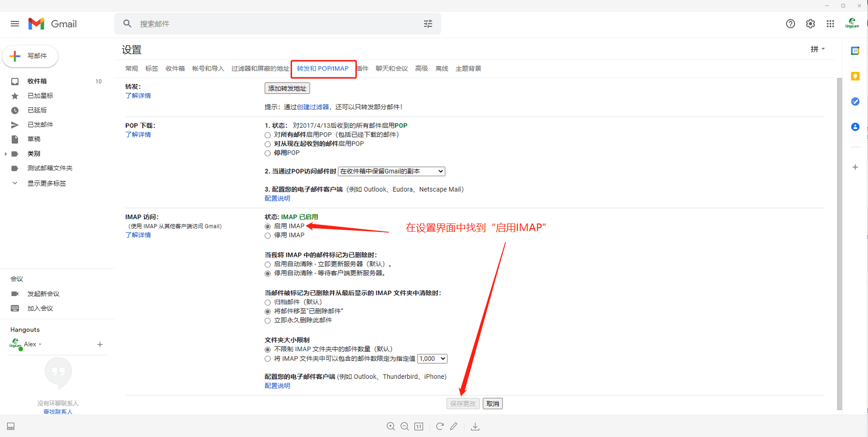Switch to the Forwarding and POP/IMAP tab

[x=323, y=69]
